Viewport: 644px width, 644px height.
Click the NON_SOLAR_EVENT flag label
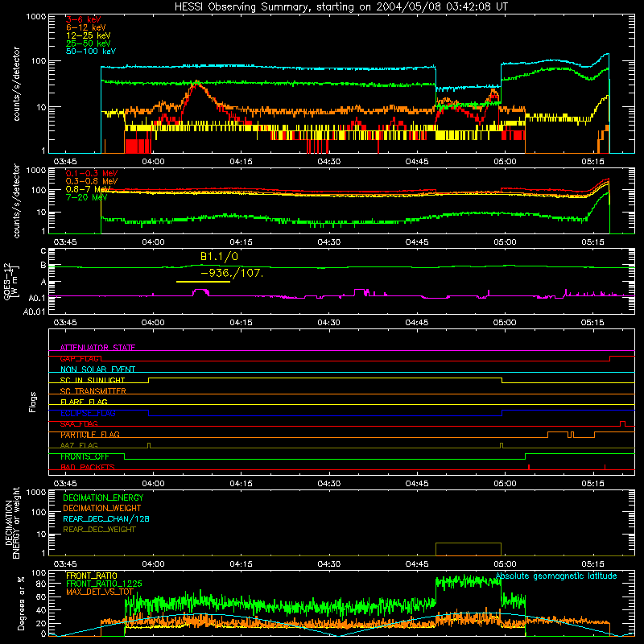pos(97,369)
